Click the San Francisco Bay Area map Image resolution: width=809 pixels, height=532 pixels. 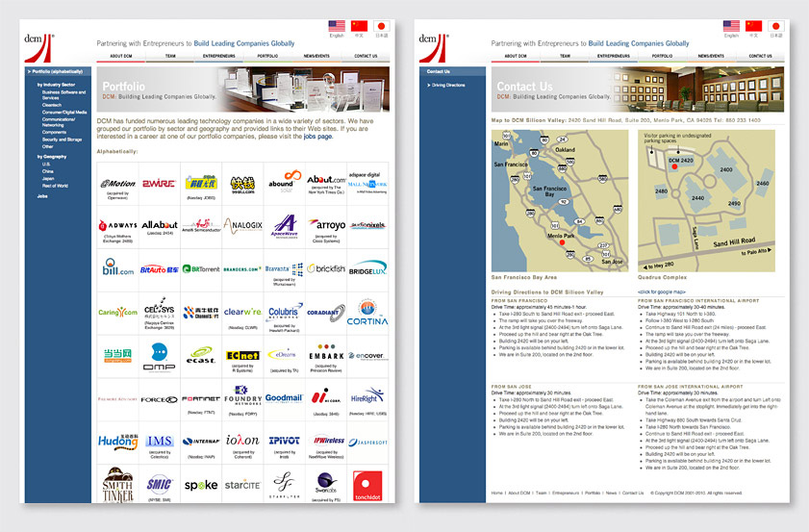coord(560,201)
